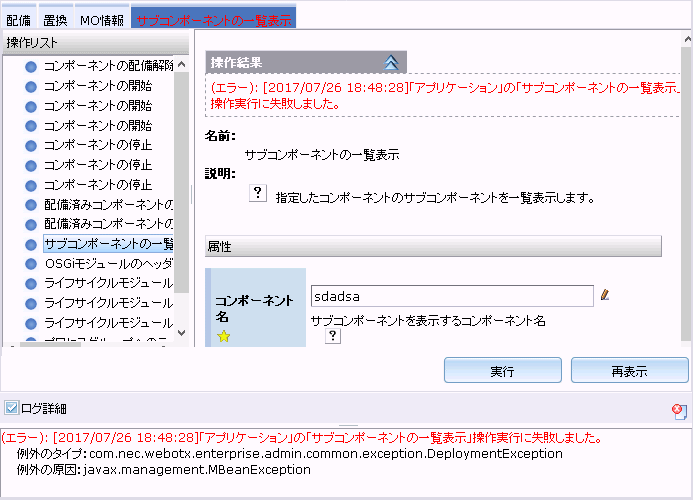Collapse the 属性 section header
The height and width of the screenshot is (500, 693).
click(x=433, y=246)
